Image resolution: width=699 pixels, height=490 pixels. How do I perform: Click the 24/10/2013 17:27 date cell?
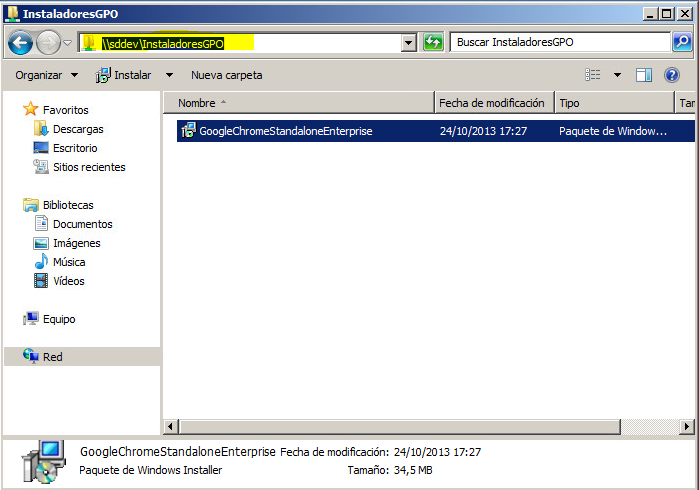point(483,131)
